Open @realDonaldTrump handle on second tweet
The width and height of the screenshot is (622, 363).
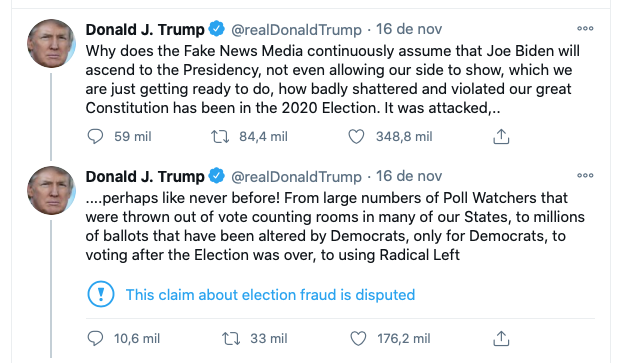(x=296, y=177)
